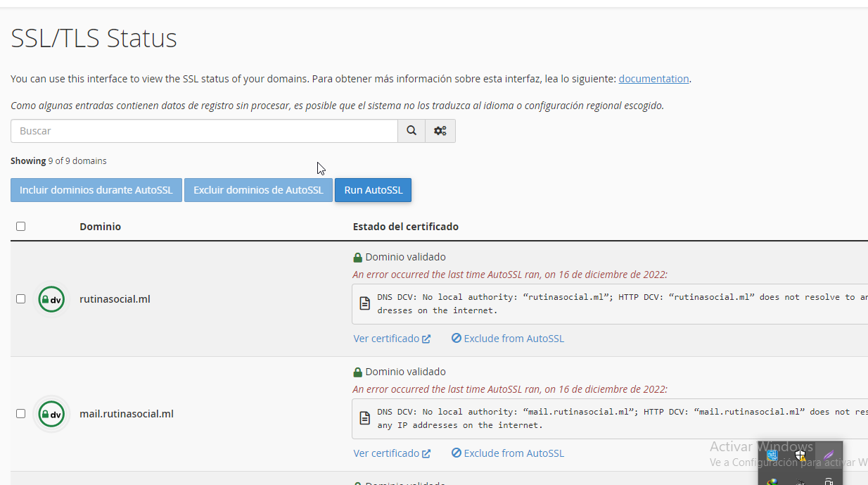This screenshot has height=485, width=868.
Task: Click the DV badge for rutinasocial.ml
Action: pos(51,299)
